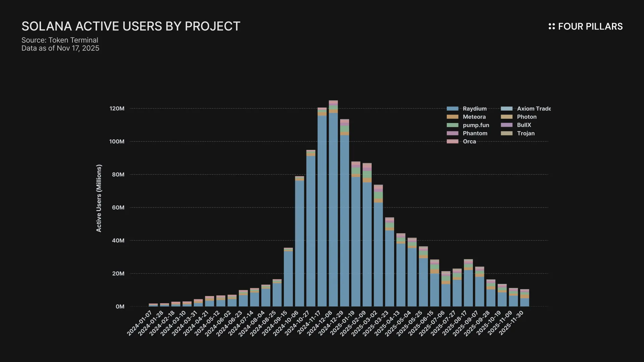644x362 pixels.
Task: Click the Trojan legend color swatch
Action: coord(506,133)
